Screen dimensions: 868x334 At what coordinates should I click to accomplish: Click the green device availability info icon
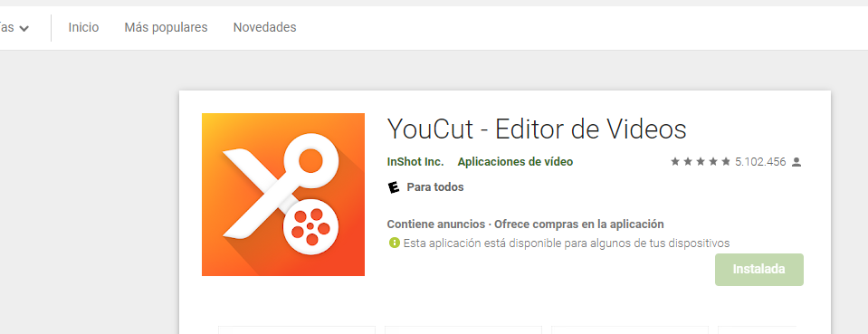394,243
